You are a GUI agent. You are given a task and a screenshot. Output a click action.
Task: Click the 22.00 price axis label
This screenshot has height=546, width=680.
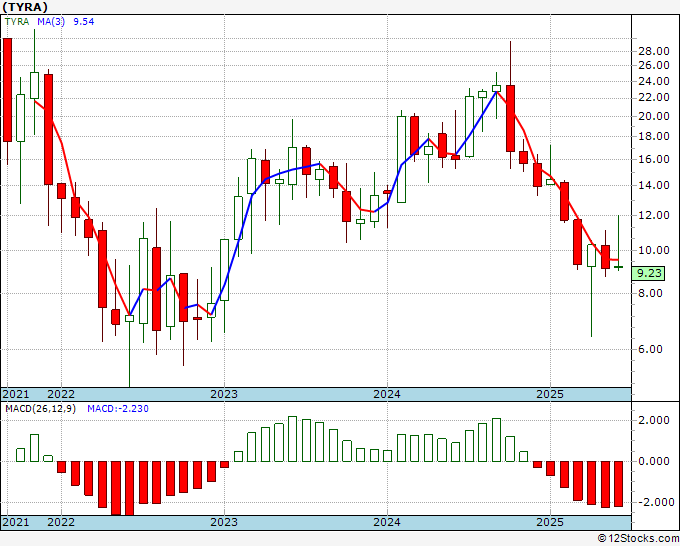pyautogui.click(x=654, y=98)
